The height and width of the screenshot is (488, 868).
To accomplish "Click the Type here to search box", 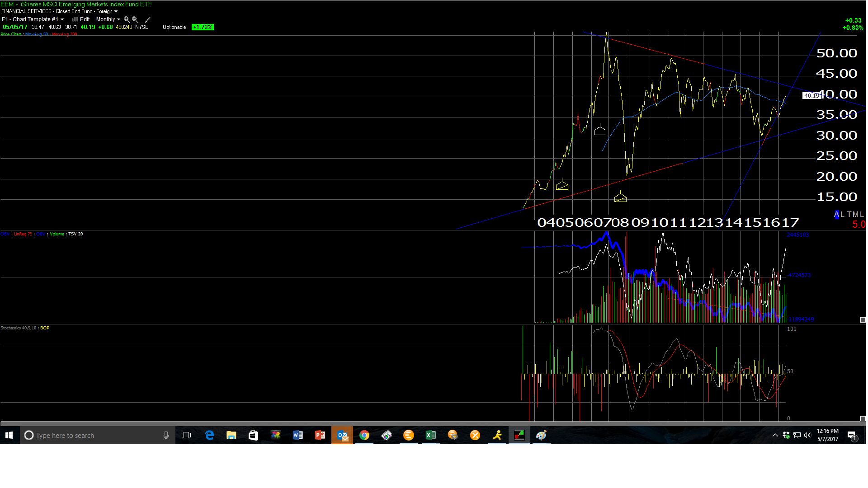I will (98, 435).
